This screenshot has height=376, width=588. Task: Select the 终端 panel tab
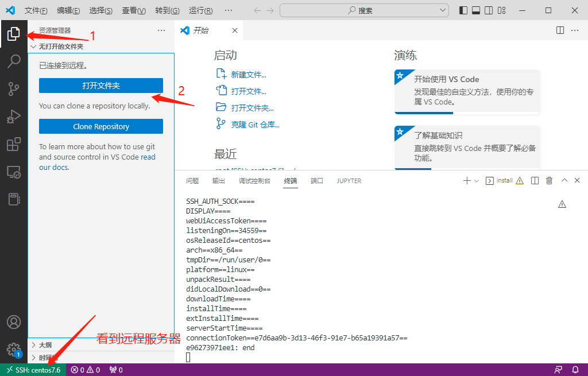pos(291,181)
